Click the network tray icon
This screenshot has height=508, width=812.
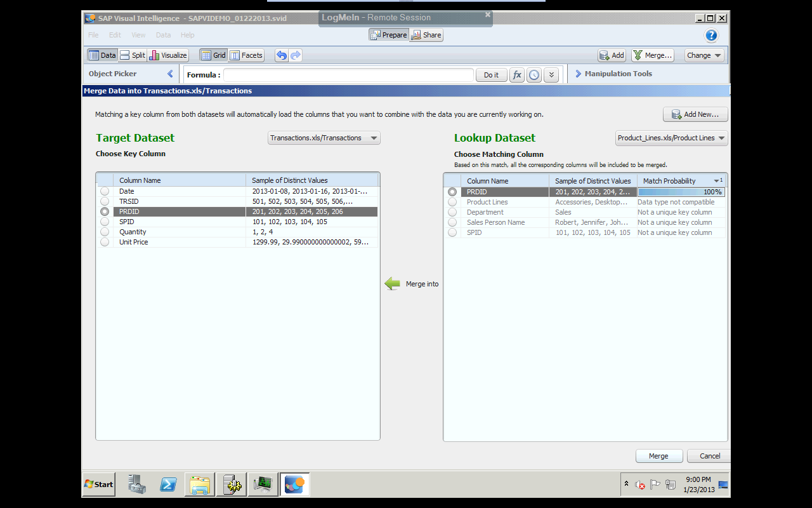(671, 485)
